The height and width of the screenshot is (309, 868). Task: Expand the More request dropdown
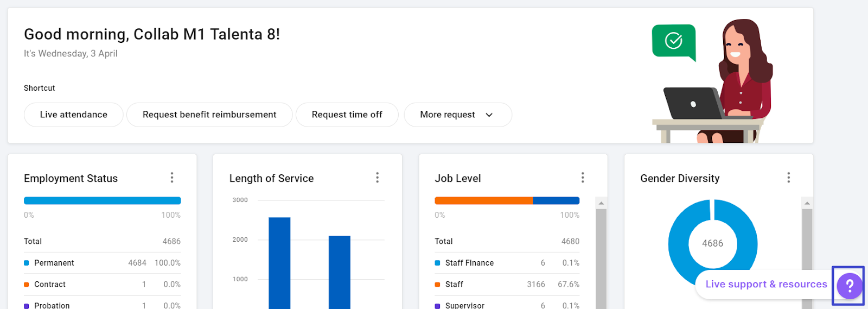[x=458, y=115]
